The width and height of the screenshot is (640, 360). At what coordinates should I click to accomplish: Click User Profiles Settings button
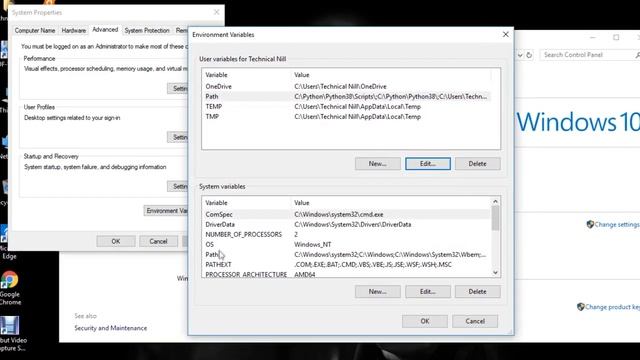pos(178,137)
